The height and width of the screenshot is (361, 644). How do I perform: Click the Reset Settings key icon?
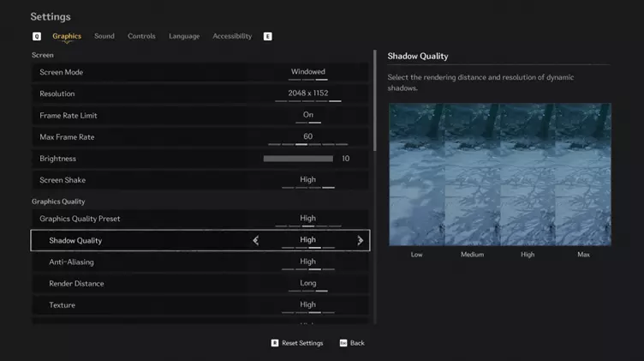[275, 343]
